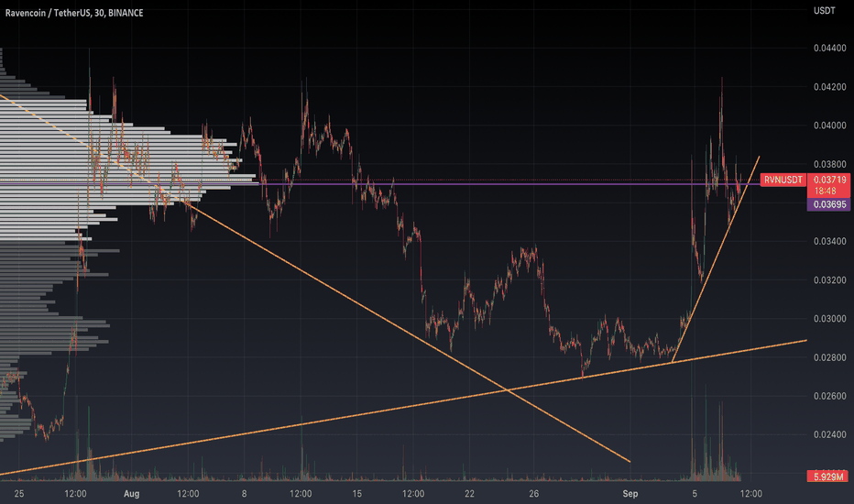This screenshot has height=504, width=854.
Task: Click the Sep date label on time axis
Action: (x=630, y=494)
